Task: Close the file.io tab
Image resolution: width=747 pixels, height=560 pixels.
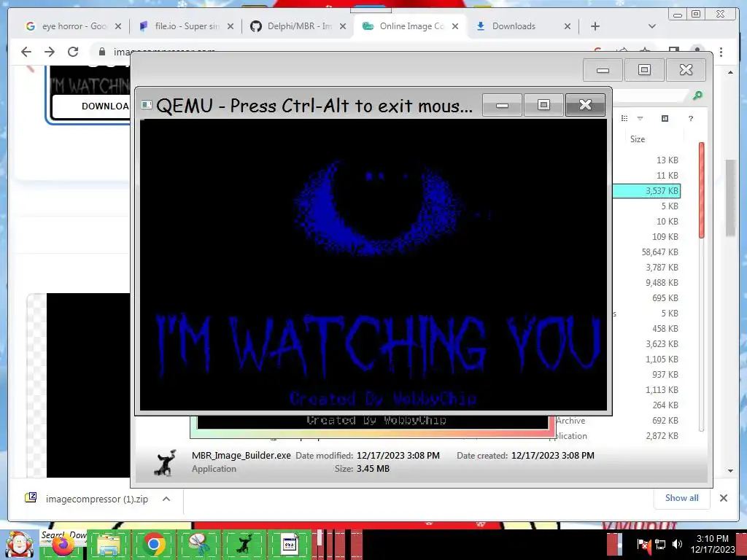Action: coord(231,26)
